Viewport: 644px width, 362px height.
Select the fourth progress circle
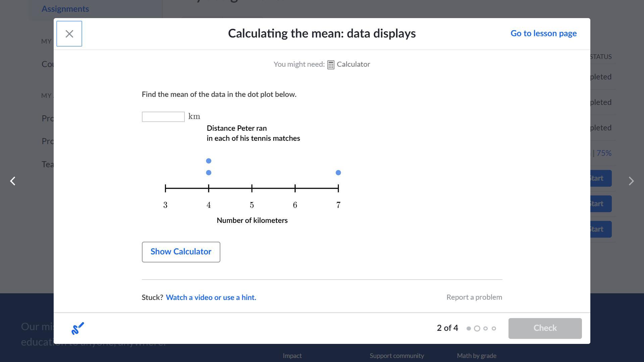pyautogui.click(x=494, y=328)
